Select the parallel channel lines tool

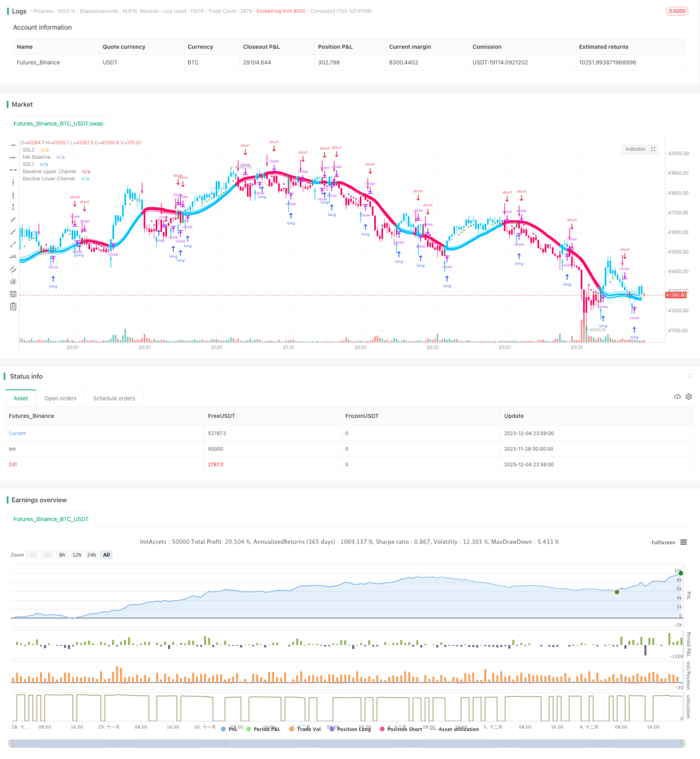(x=13, y=269)
